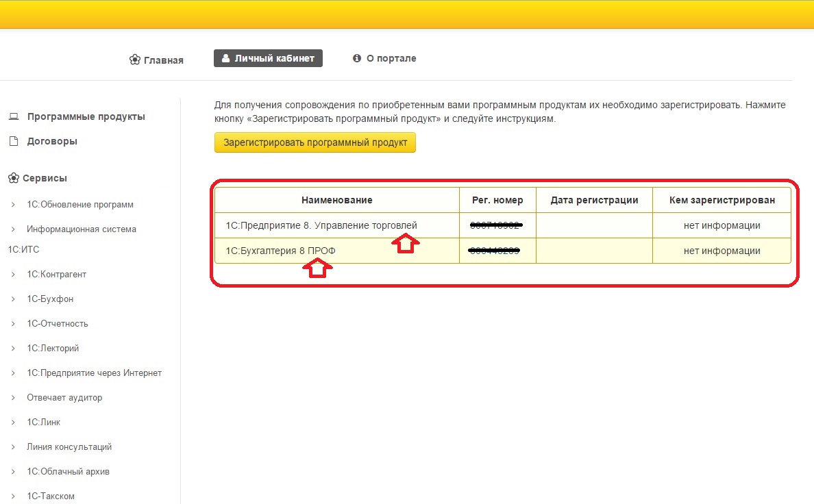
Task: Open the 1С-Отчетность service link
Action: pos(58,324)
